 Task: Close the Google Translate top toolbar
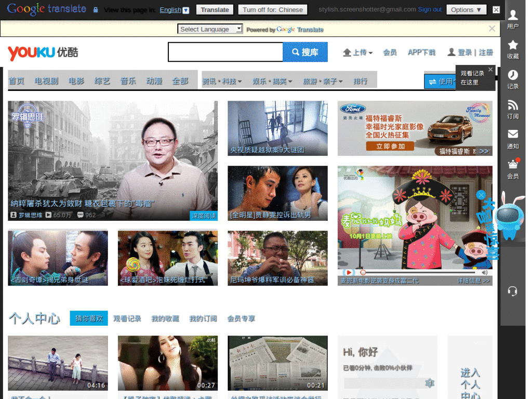click(x=496, y=9)
